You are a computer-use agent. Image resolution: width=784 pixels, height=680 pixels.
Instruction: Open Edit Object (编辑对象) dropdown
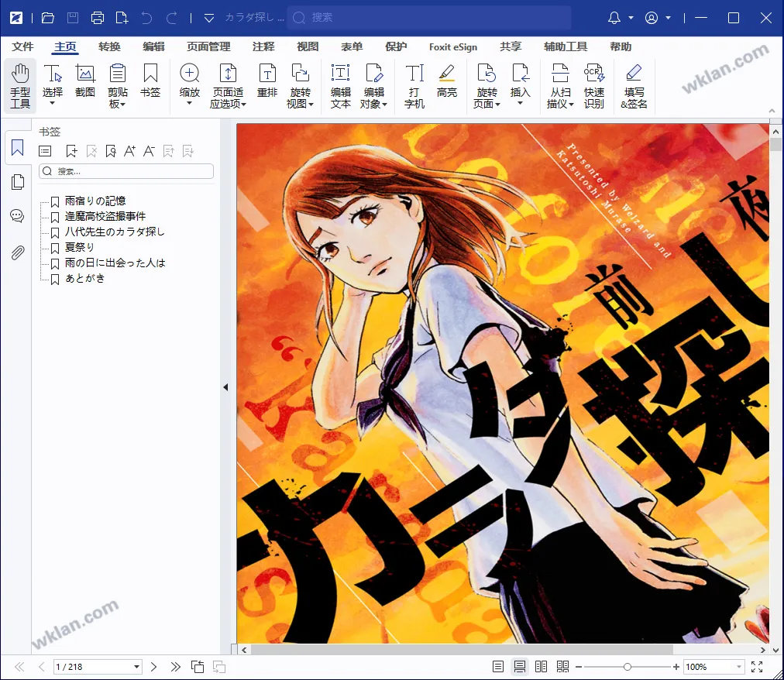tap(373, 86)
